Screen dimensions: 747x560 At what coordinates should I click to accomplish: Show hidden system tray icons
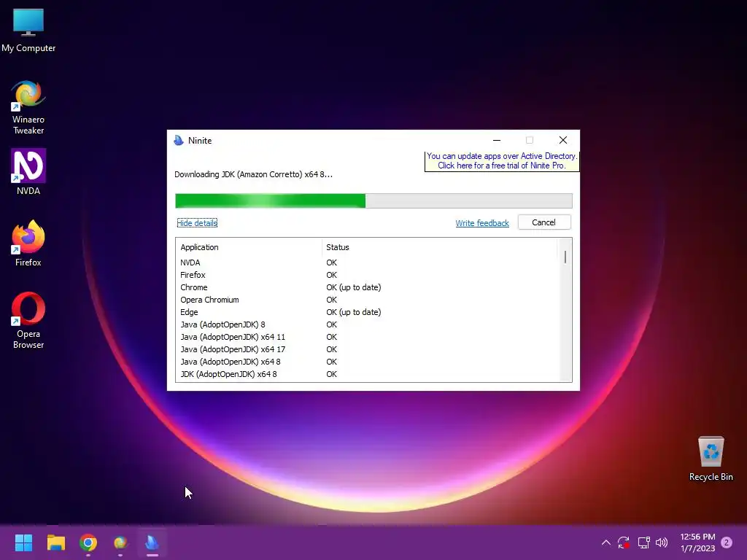coord(606,542)
